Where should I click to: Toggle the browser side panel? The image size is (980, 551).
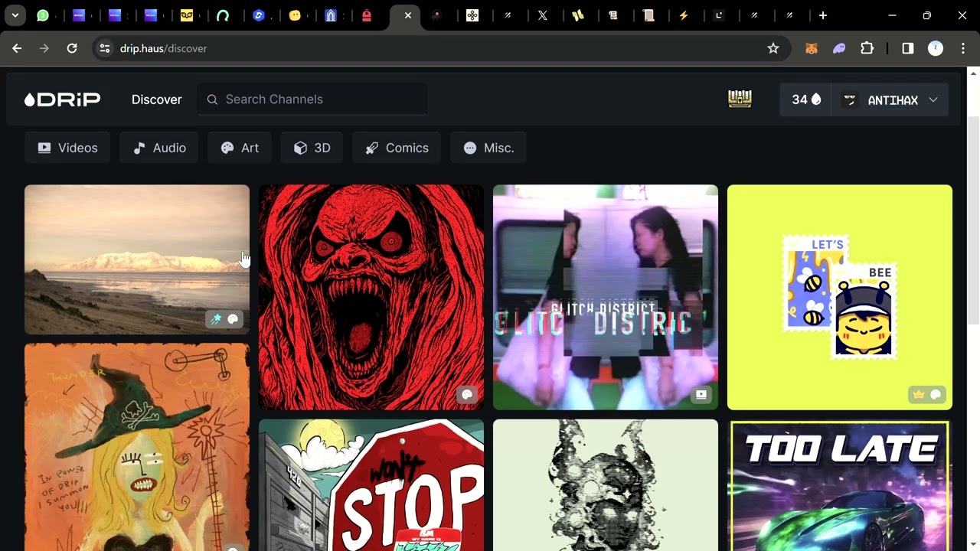[908, 48]
